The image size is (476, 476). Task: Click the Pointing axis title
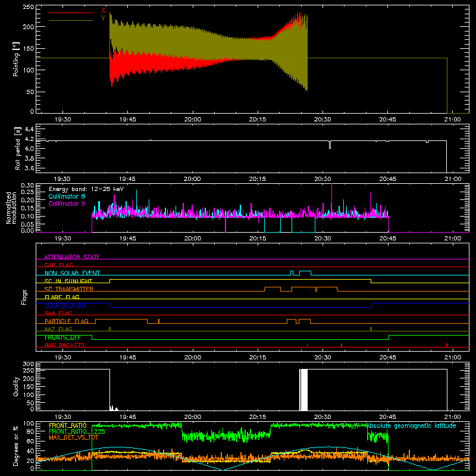click(x=16, y=59)
